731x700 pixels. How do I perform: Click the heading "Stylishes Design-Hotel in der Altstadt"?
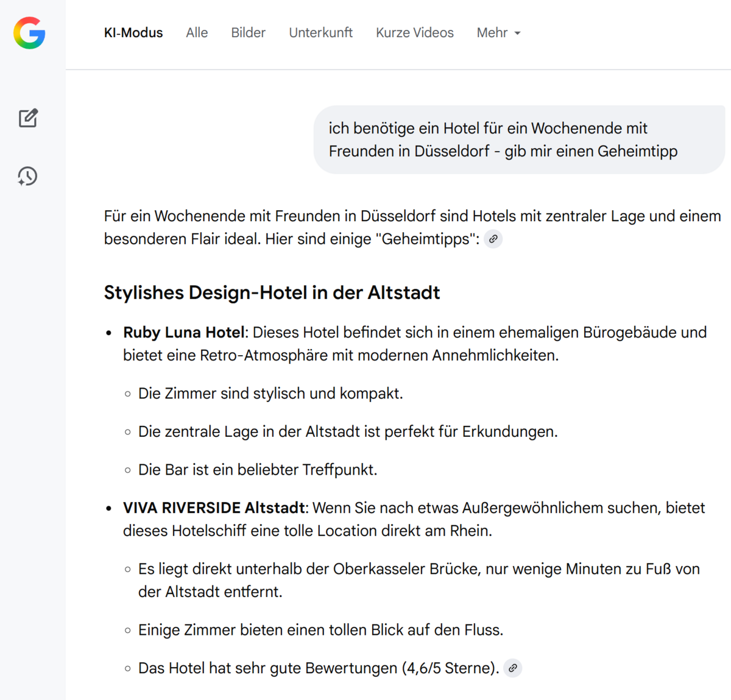click(272, 292)
